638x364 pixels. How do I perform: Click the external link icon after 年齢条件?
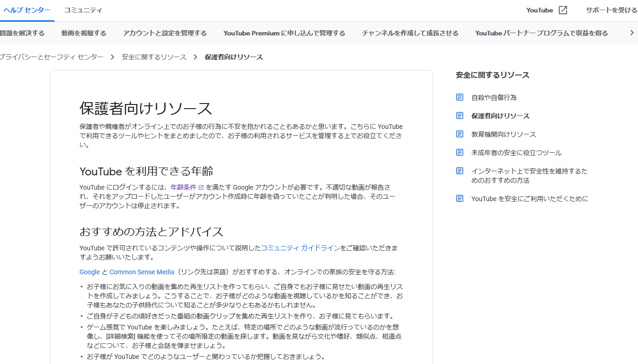click(x=201, y=188)
